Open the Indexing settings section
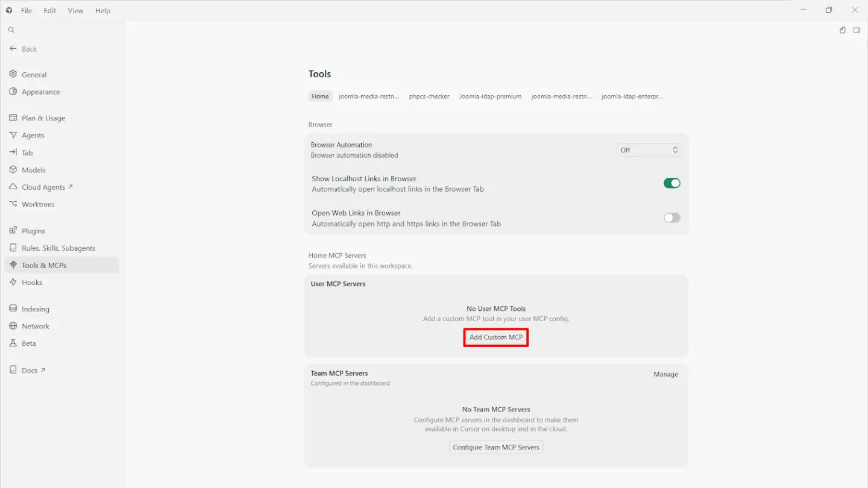The width and height of the screenshot is (868, 488). click(62, 308)
